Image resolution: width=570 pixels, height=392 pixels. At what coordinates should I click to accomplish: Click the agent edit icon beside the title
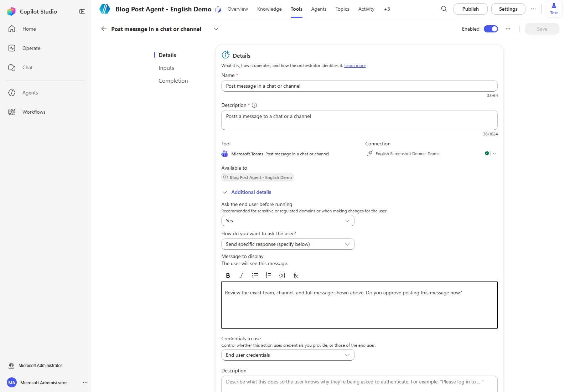(218, 10)
